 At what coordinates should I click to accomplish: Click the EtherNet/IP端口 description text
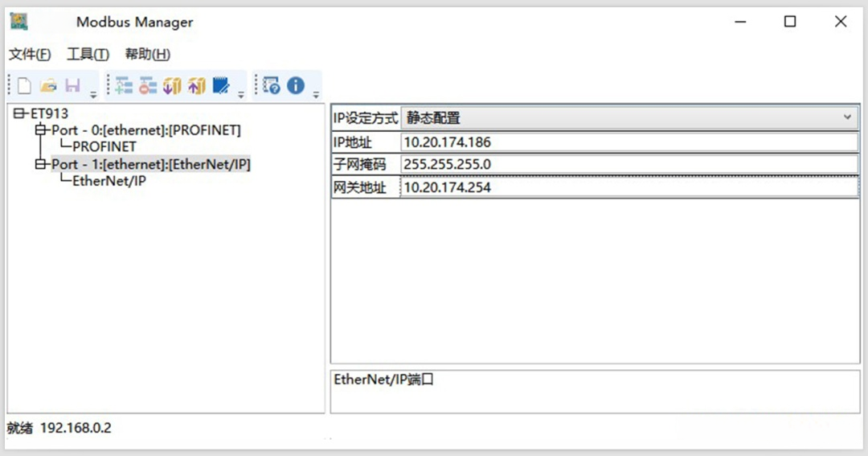(383, 380)
